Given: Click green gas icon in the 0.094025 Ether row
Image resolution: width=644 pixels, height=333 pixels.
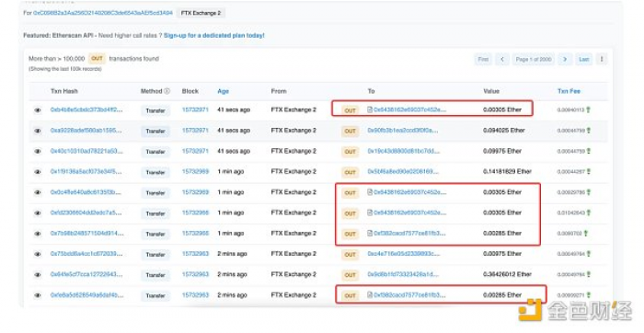Looking at the screenshot, I should [588, 130].
